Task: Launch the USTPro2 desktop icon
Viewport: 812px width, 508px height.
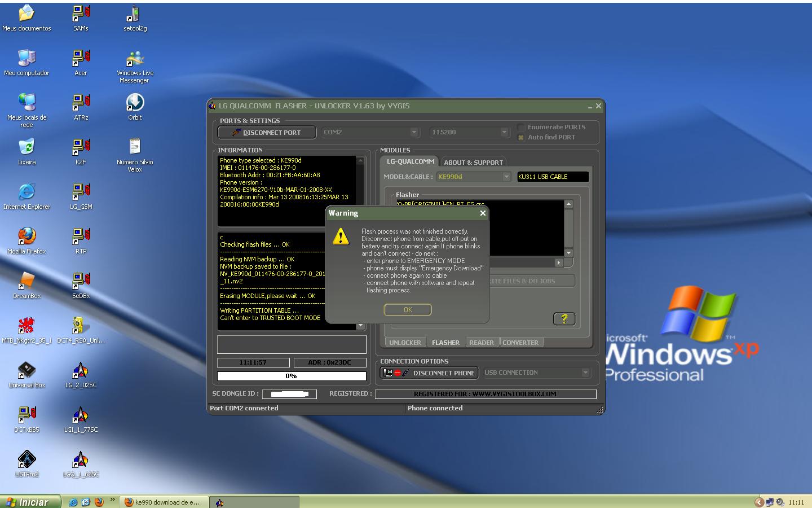Action: pos(27,464)
